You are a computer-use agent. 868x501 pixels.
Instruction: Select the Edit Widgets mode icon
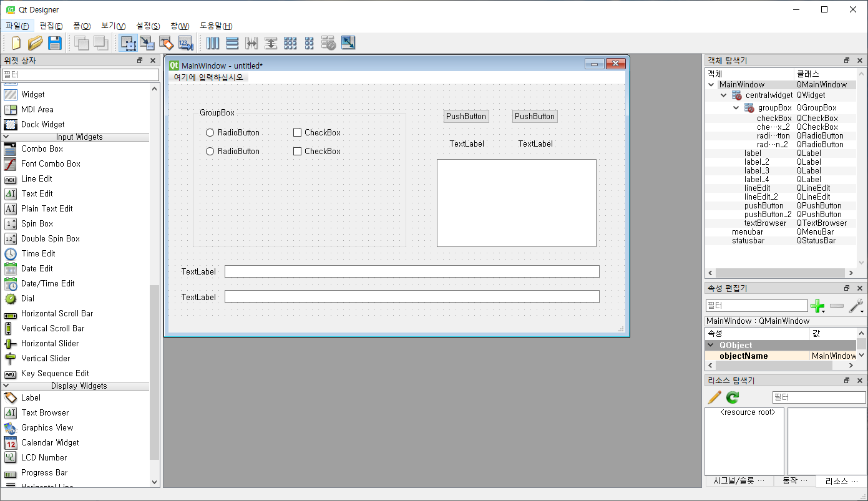point(129,43)
